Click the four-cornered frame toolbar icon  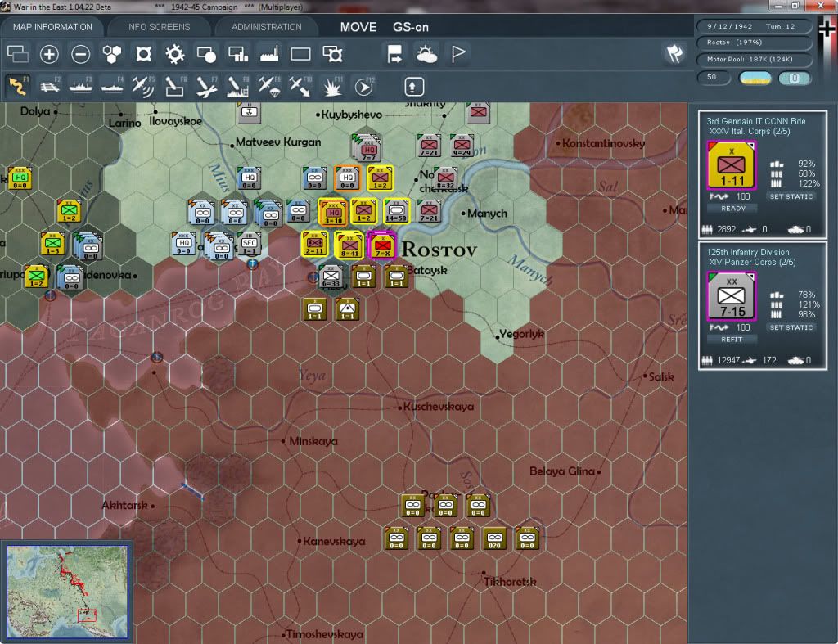point(143,54)
